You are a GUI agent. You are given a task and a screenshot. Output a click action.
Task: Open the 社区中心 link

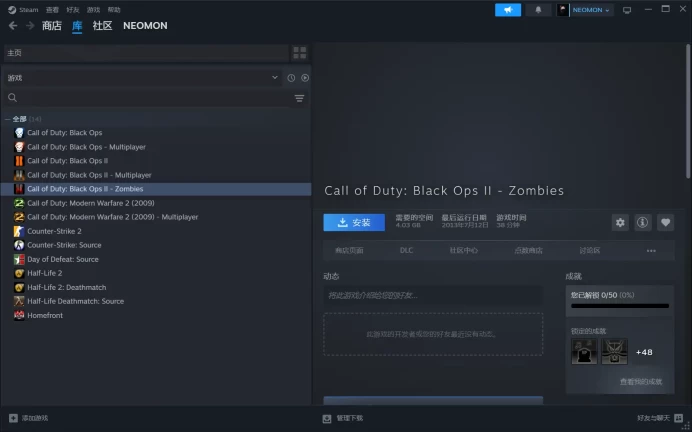[463, 250]
